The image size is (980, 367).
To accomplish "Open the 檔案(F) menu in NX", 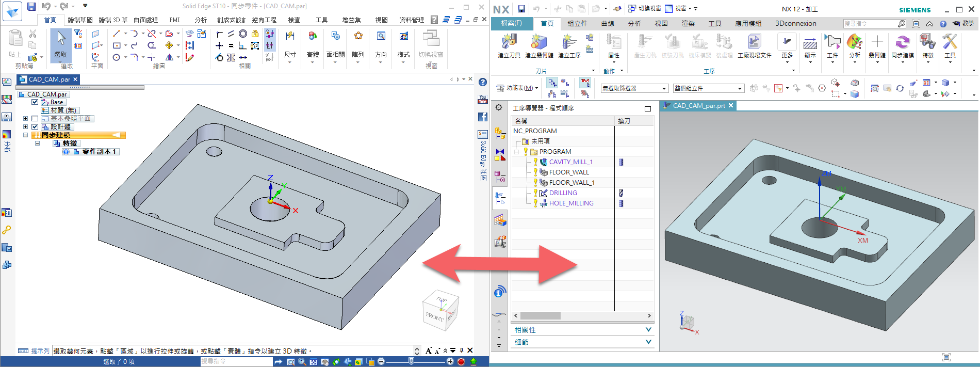I will tap(512, 23).
